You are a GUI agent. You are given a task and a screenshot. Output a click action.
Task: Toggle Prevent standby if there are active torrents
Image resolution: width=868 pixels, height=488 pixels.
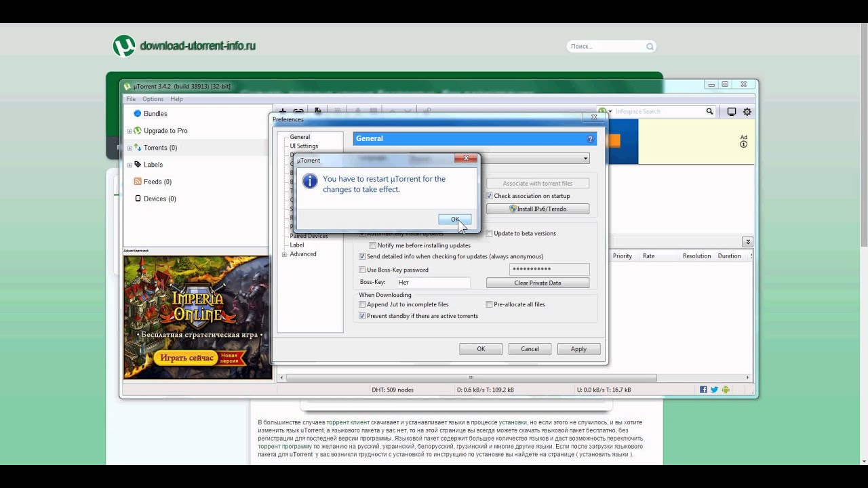(x=362, y=316)
